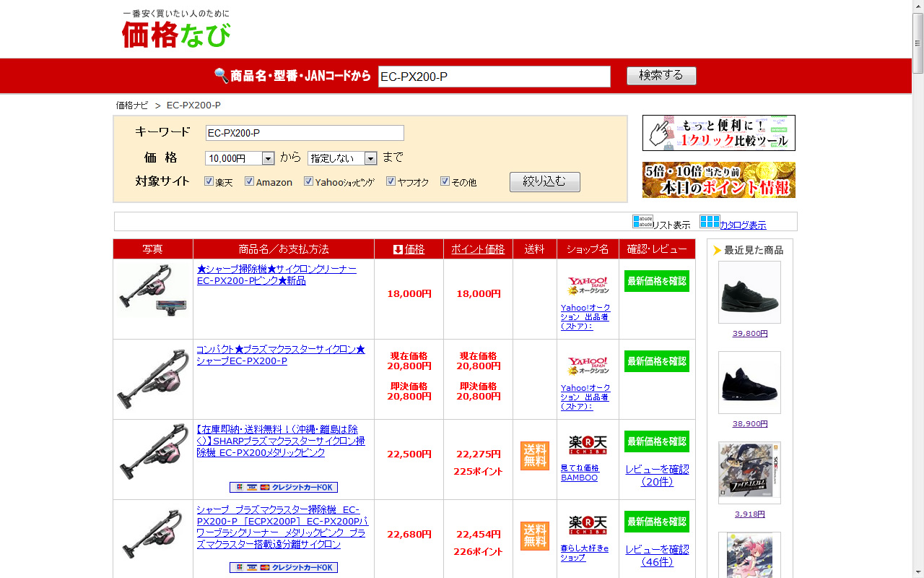Open 暮らし大好きeショップ shop link
The width and height of the screenshot is (924, 578).
click(x=585, y=553)
